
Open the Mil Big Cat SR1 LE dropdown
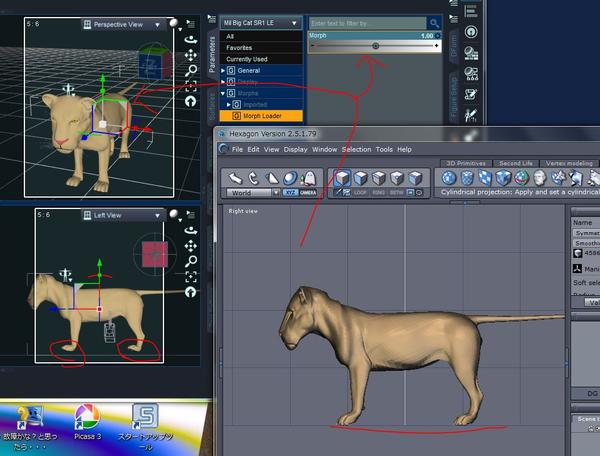261,23
